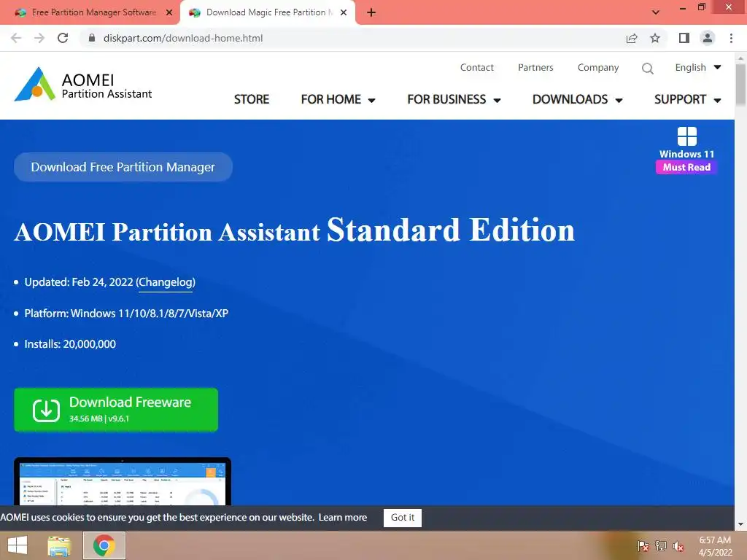Click Chrome icon in taskbar
747x560 pixels.
click(104, 545)
